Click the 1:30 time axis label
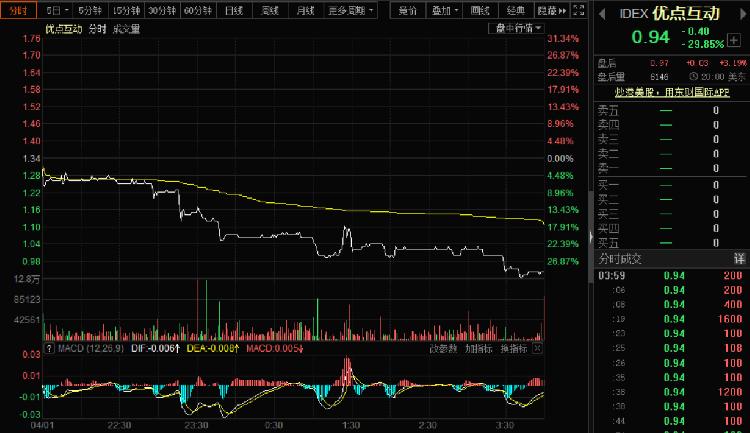750x433 pixels. (351, 425)
